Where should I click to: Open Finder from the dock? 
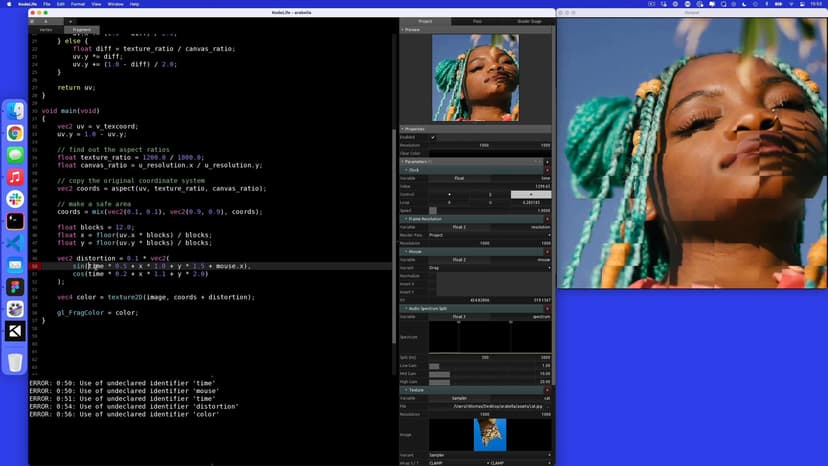[15, 111]
